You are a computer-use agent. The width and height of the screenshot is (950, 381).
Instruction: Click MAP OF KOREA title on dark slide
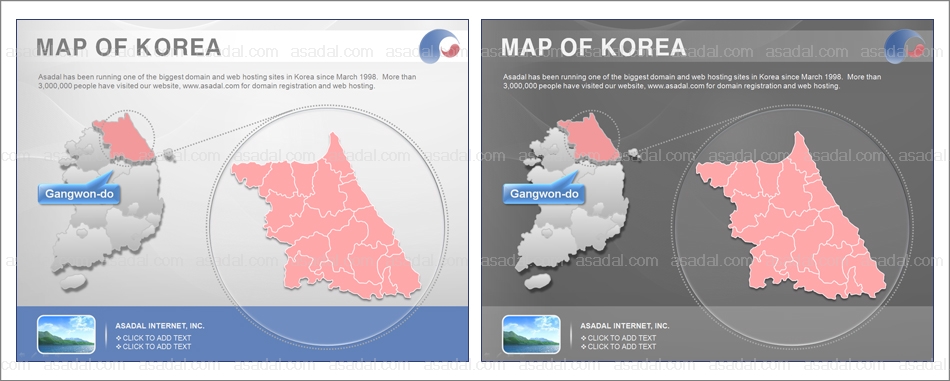(x=593, y=47)
